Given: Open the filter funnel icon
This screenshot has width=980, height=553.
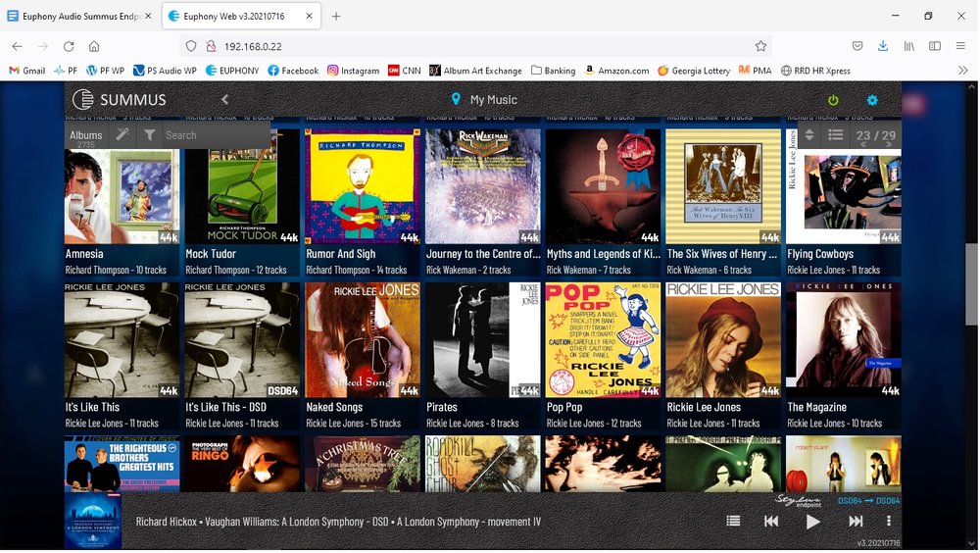Looking at the screenshot, I should pyautogui.click(x=149, y=134).
